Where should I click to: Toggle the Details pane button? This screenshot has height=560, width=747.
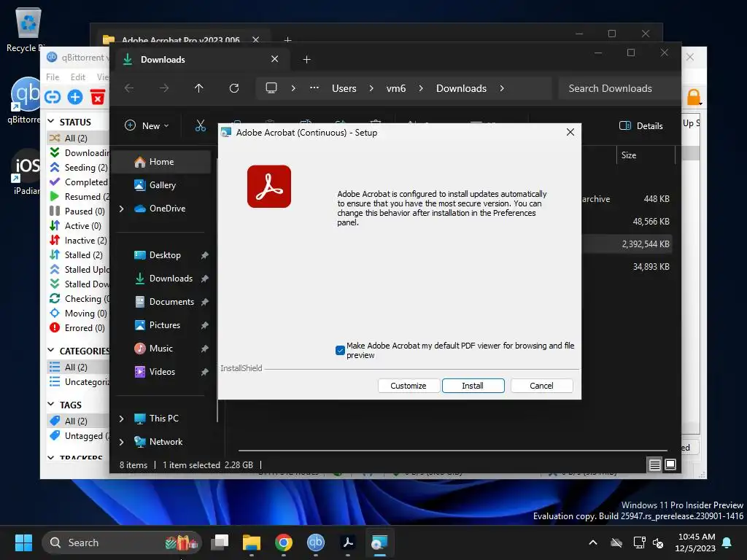pyautogui.click(x=640, y=125)
